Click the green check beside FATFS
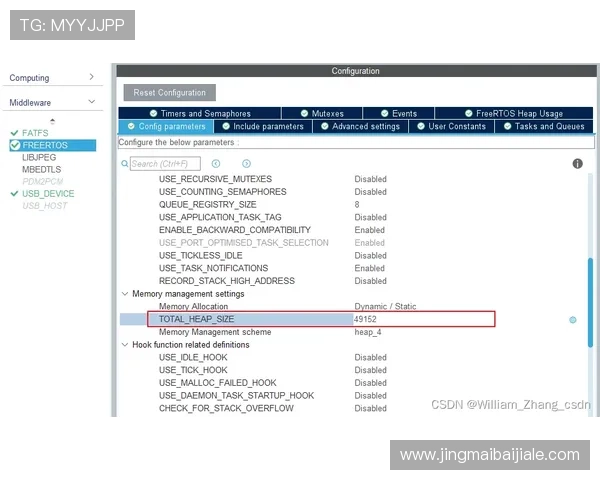 tap(14, 133)
